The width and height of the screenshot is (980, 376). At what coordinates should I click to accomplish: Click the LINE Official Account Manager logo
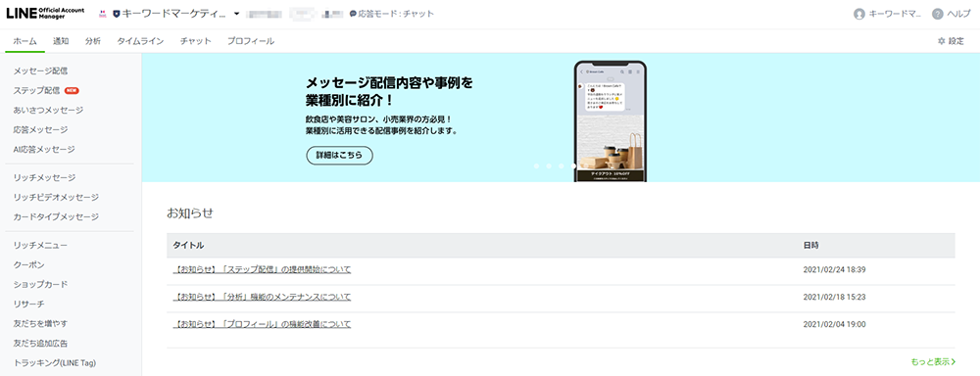(x=45, y=13)
